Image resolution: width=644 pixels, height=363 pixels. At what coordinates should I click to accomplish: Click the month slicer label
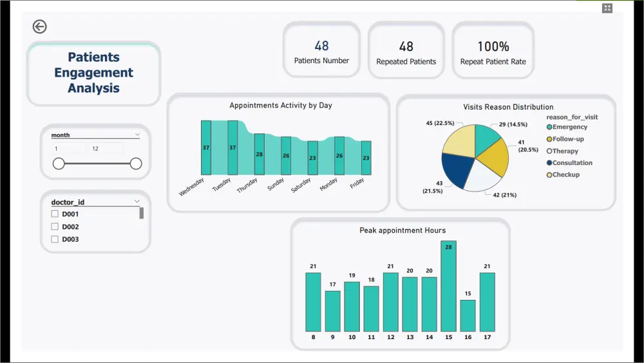click(x=61, y=135)
